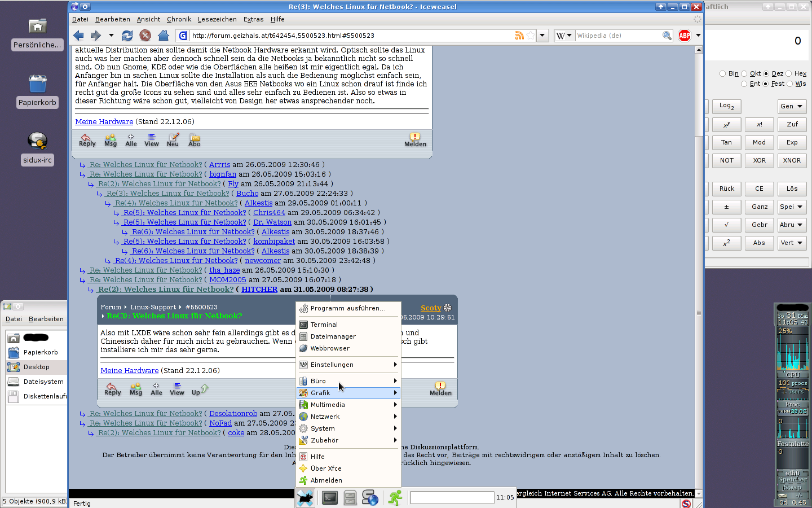The height and width of the screenshot is (508, 812).
Task: Expand the Multimedia submenu in the Xfce menu
Action: coord(348,405)
